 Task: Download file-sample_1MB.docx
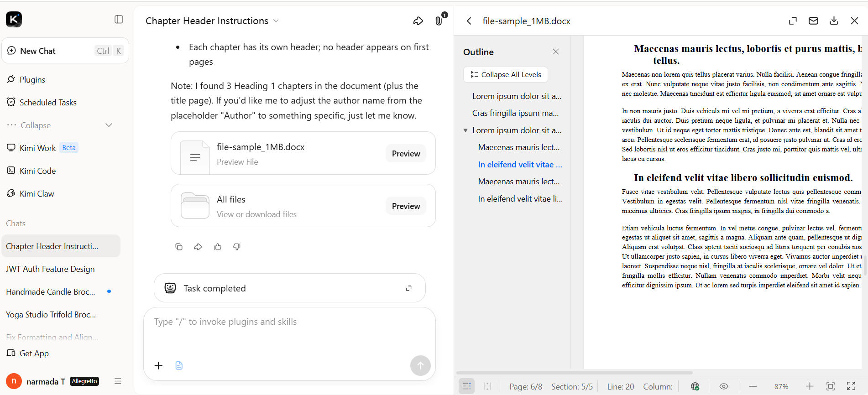(834, 21)
